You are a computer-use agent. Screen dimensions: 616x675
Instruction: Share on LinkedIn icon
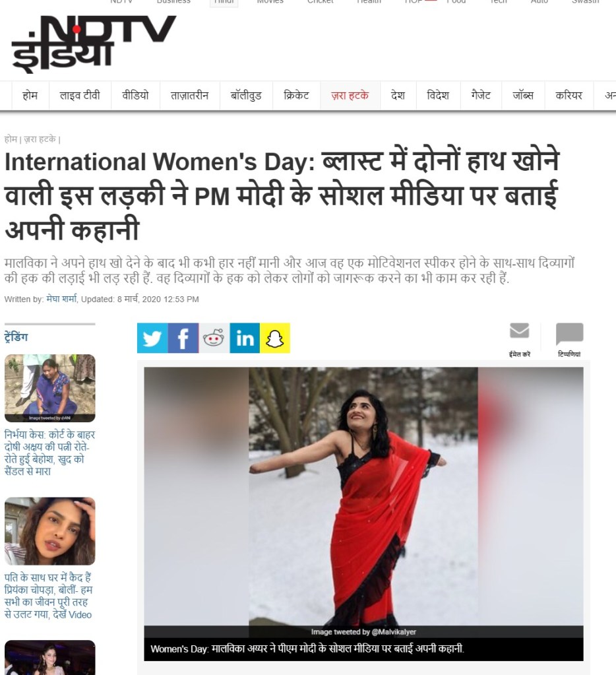pos(244,338)
